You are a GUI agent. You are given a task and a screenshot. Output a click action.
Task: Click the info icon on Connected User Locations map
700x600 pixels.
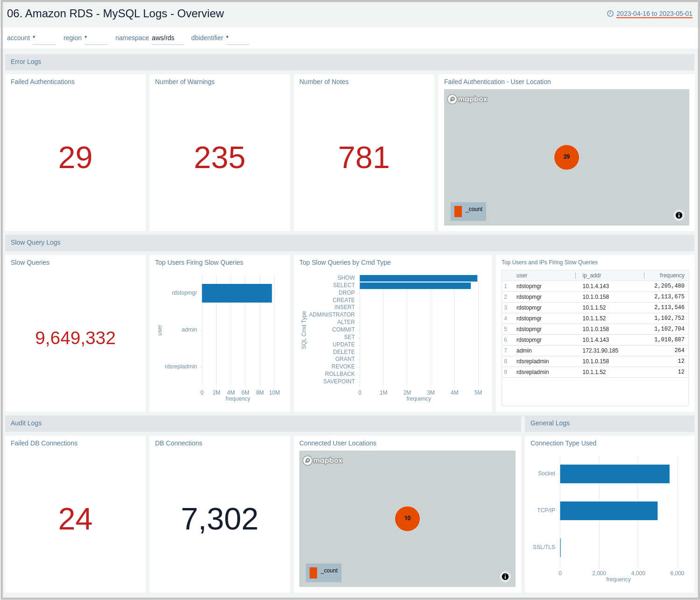click(505, 577)
